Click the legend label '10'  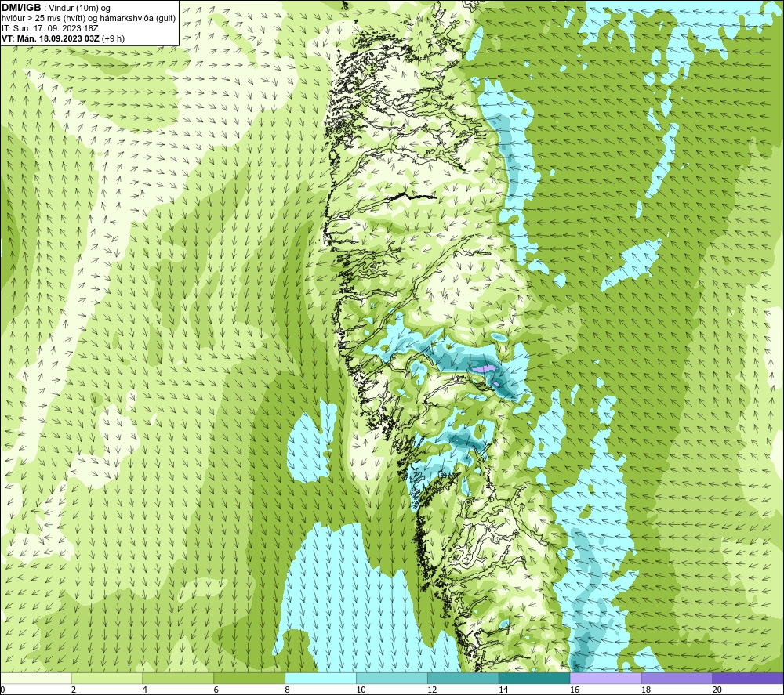pyautogui.click(x=361, y=690)
